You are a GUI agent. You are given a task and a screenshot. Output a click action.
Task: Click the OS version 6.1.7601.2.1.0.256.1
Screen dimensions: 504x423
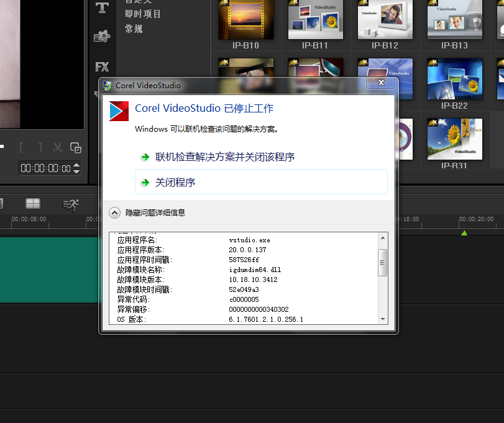(266, 319)
